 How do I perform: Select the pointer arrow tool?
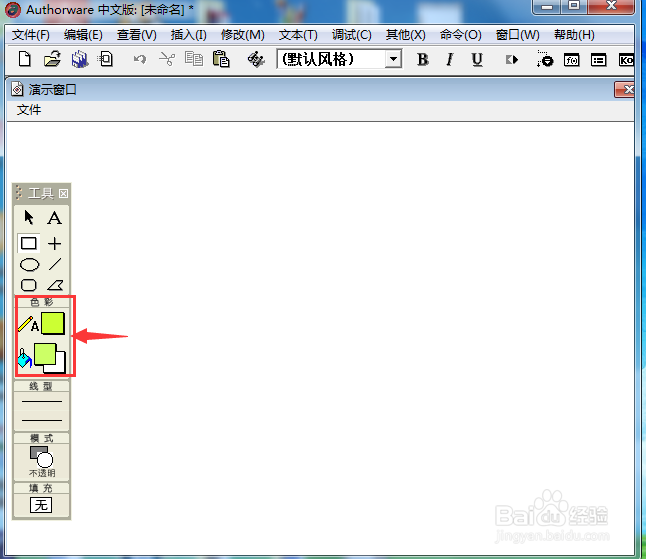tap(29, 218)
